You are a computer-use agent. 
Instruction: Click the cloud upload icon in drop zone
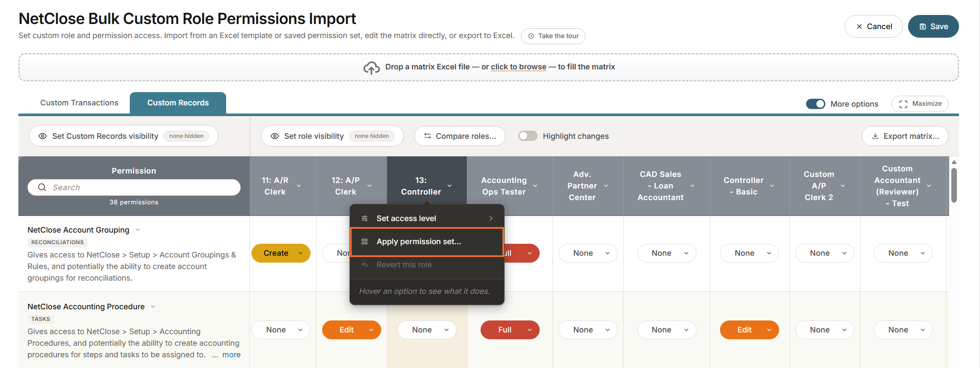(371, 67)
